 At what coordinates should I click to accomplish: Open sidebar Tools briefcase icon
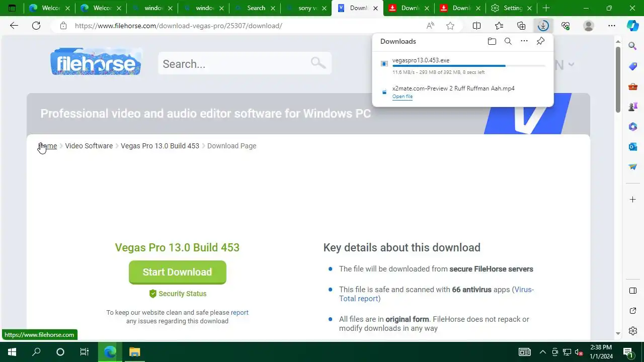tap(633, 86)
